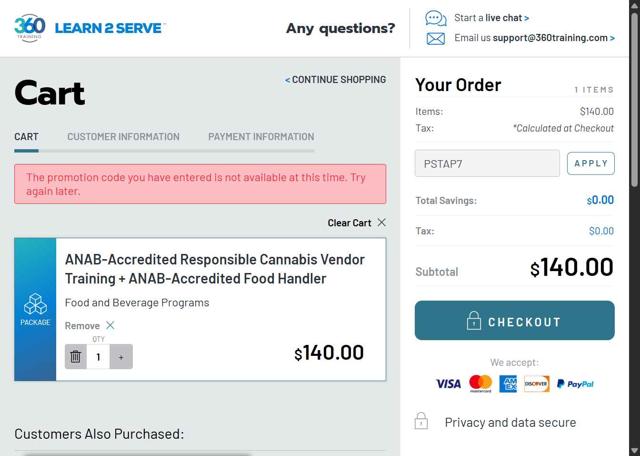Click the promo code input field
The width and height of the screenshot is (640, 456).
pos(487,163)
